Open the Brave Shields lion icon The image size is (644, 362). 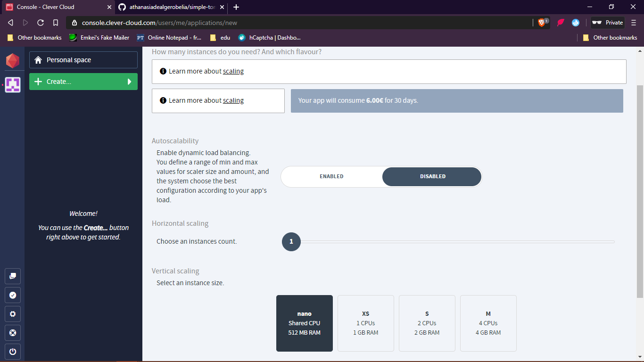click(x=542, y=23)
